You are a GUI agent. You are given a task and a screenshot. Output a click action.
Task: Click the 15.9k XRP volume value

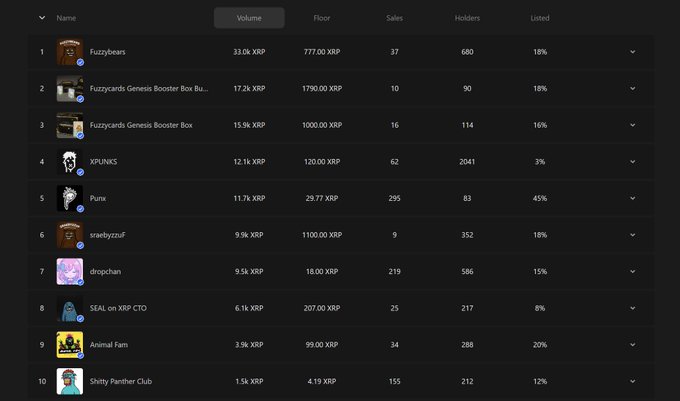[x=249, y=125]
